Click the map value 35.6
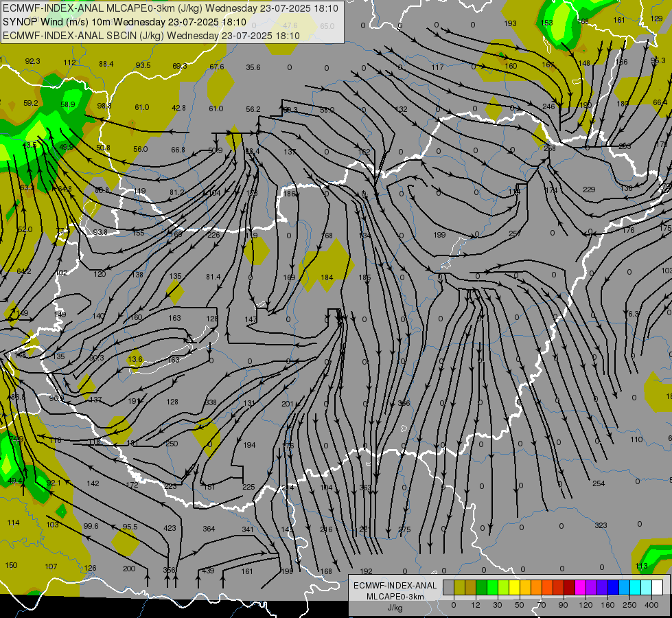The height and width of the screenshot is (618, 672). point(253,67)
